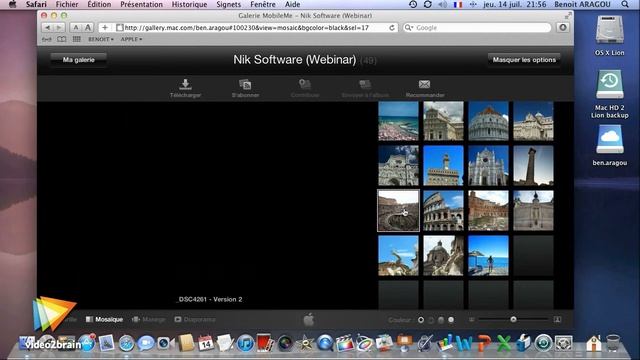The image size is (640, 360).
Task: Switch to Mosaïque view
Action: (x=104, y=320)
